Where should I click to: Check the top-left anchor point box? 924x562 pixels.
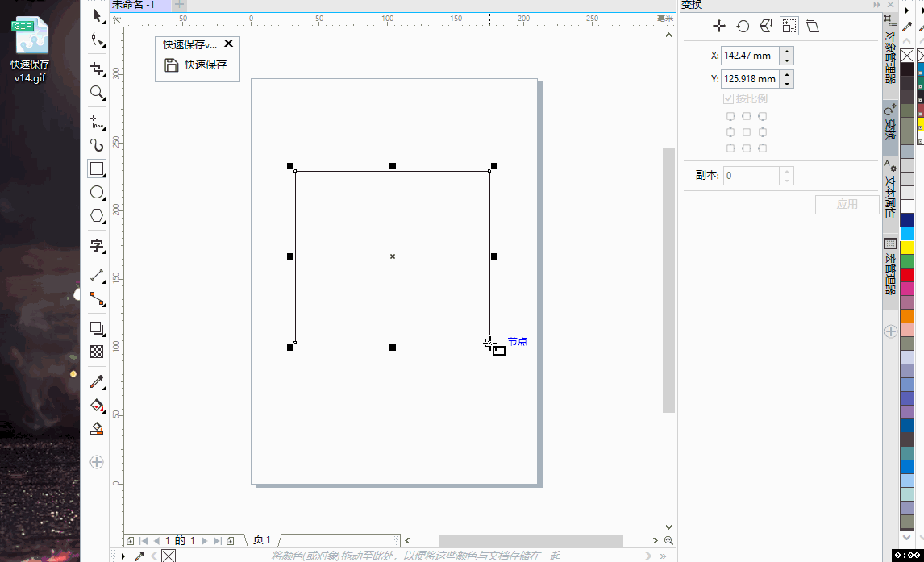[730, 116]
